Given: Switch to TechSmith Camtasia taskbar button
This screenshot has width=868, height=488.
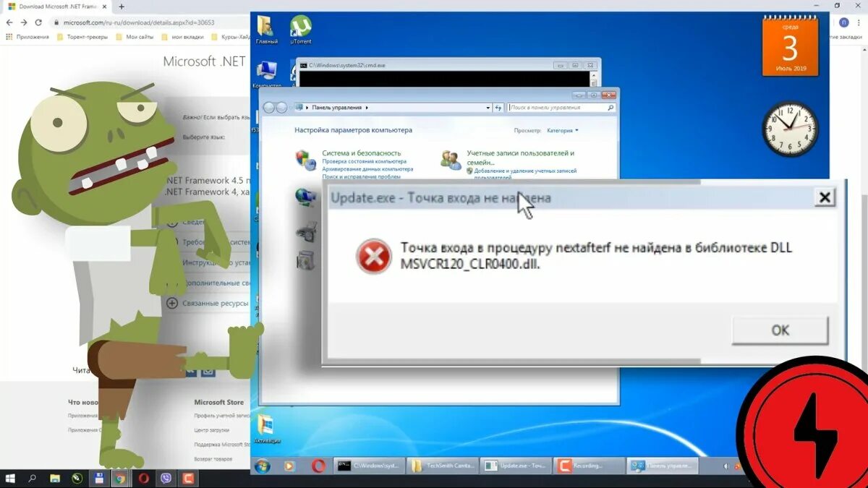Looking at the screenshot, I should (443, 466).
